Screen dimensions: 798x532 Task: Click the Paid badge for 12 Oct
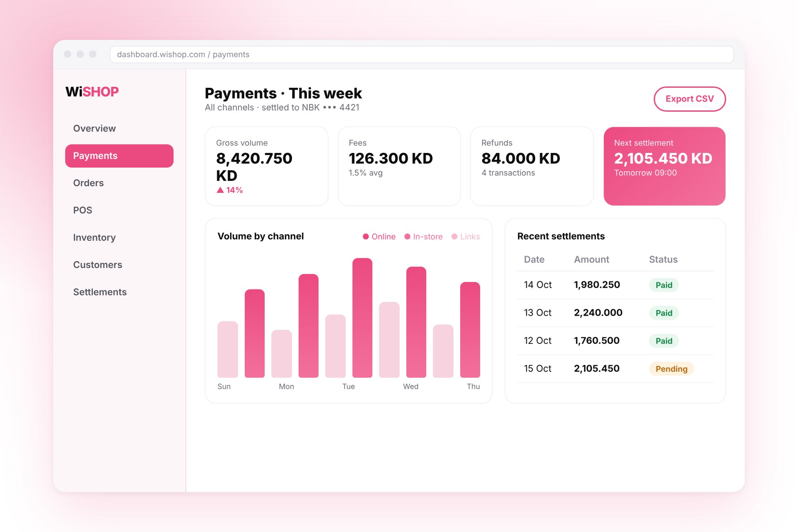click(x=664, y=341)
